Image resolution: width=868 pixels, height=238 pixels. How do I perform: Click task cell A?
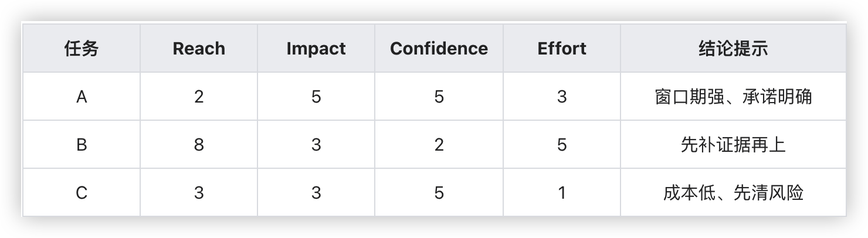82,97
